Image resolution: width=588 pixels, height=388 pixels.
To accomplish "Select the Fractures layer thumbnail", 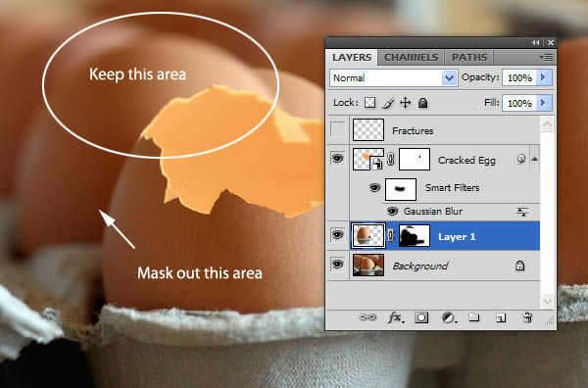I will 368,129.
